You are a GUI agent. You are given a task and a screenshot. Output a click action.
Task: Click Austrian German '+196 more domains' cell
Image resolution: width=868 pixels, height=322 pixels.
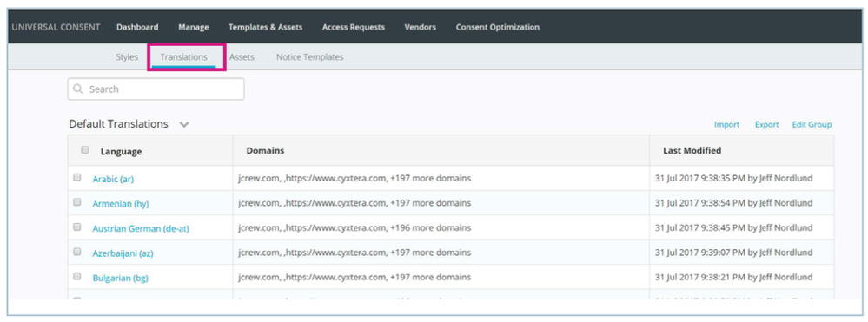(441, 227)
